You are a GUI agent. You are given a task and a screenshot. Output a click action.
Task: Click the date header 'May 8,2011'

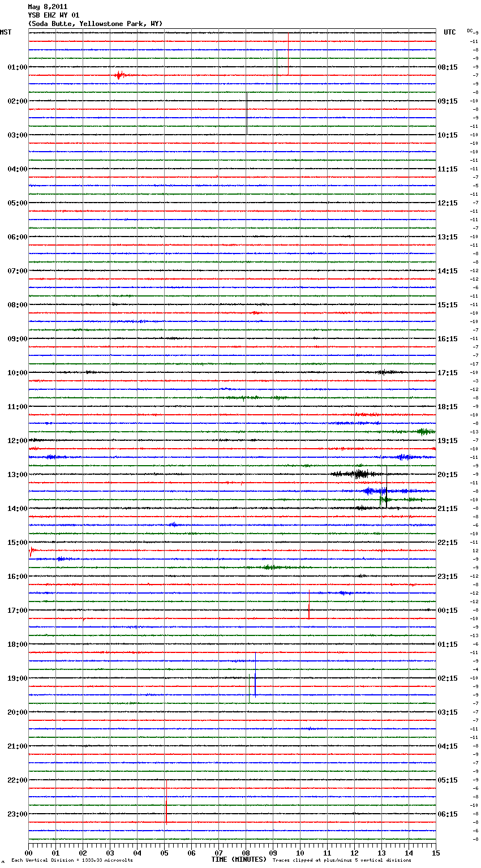[48, 7]
